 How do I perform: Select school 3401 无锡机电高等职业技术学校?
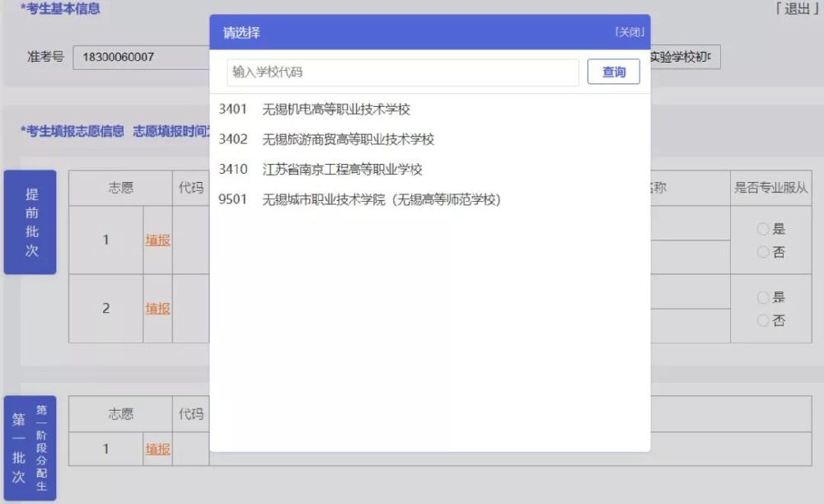314,110
